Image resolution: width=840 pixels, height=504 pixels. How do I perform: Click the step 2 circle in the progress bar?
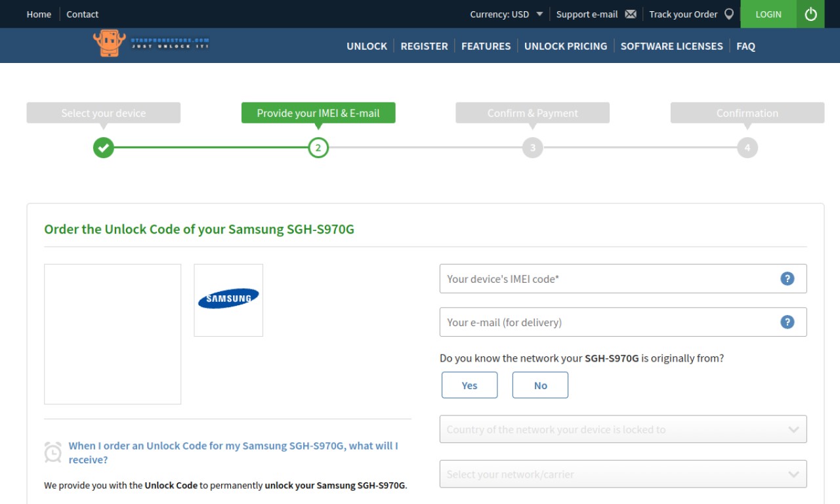[318, 148]
